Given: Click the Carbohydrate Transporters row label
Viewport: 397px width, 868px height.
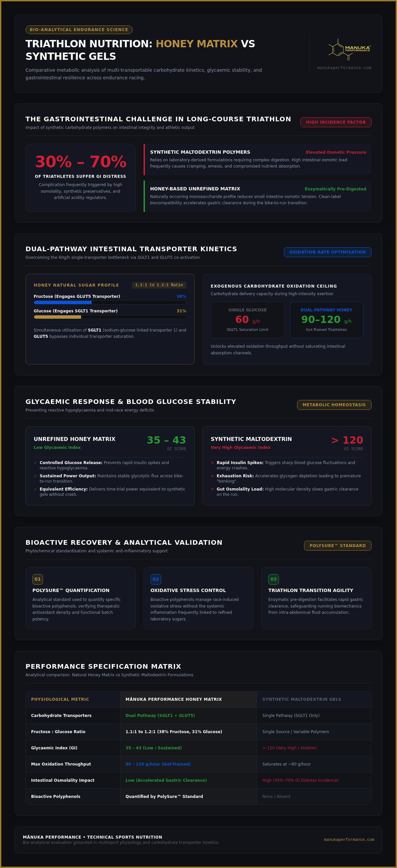Looking at the screenshot, I should (61, 715).
